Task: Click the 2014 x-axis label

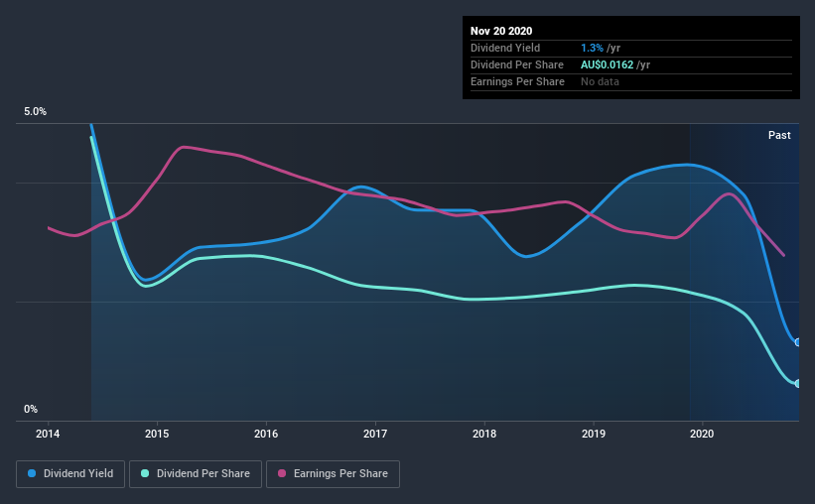Action: tap(48, 434)
